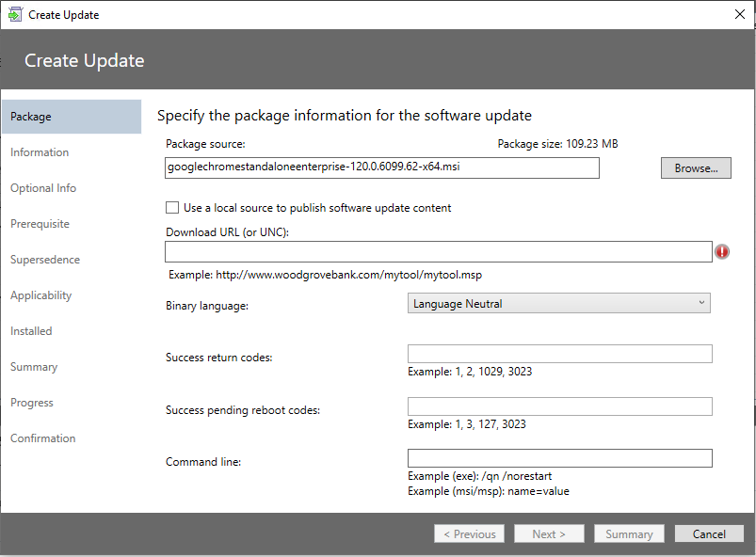Click the Success return codes field
Viewport: 756px width, 557px height.
pyautogui.click(x=560, y=354)
